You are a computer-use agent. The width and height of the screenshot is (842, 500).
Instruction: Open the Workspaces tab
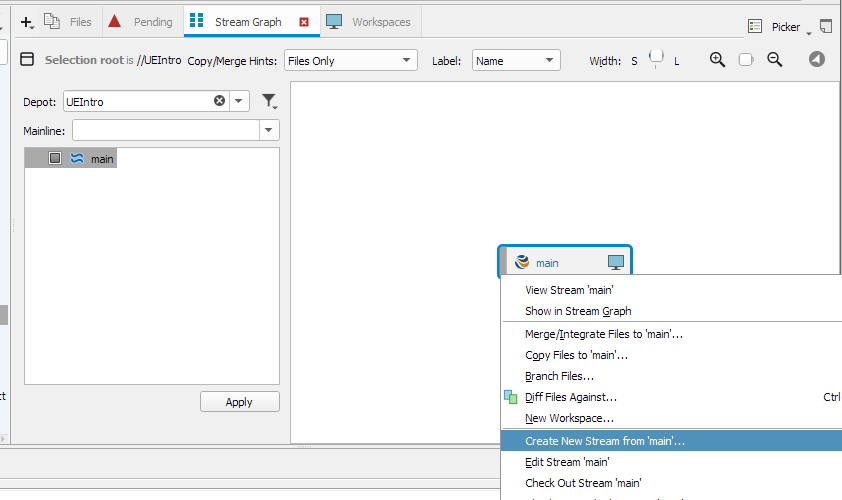pos(368,22)
